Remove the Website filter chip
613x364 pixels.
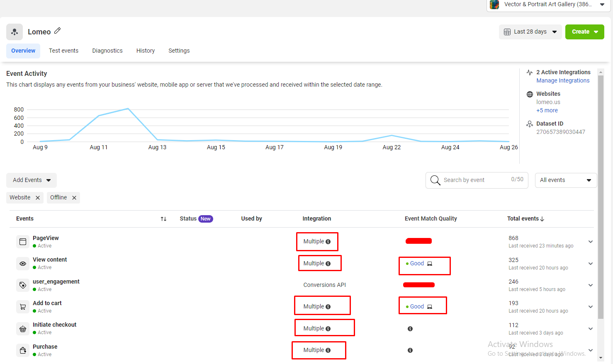(x=38, y=198)
